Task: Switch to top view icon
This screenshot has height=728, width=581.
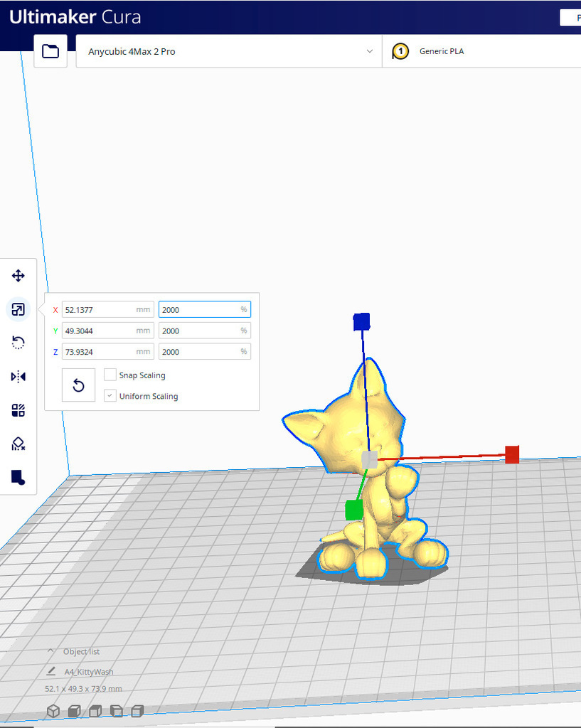Action: click(95, 711)
